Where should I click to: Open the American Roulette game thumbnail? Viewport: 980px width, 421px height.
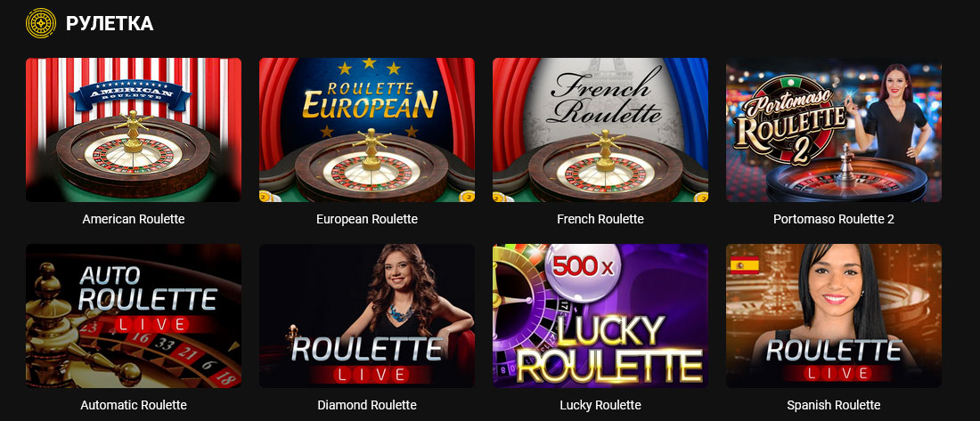[x=134, y=130]
